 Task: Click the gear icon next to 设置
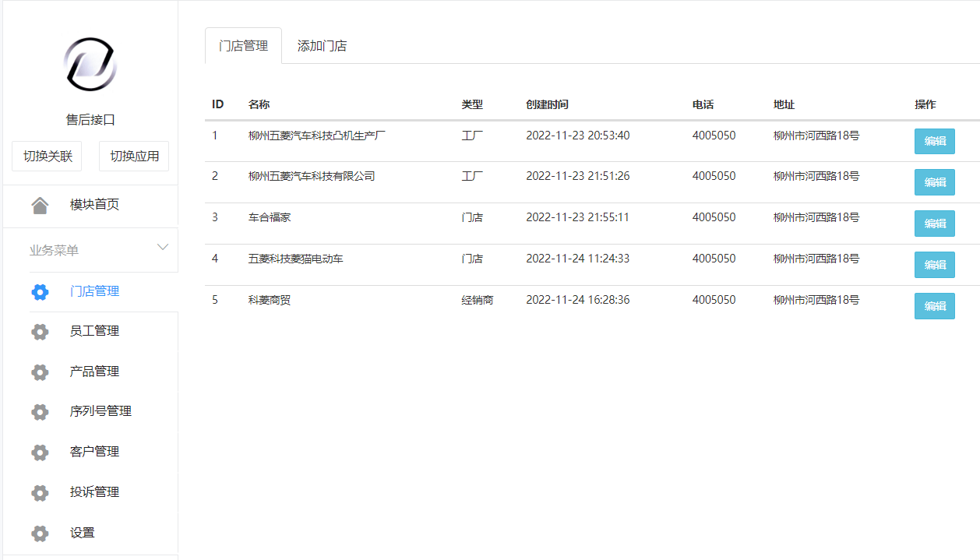pos(40,533)
